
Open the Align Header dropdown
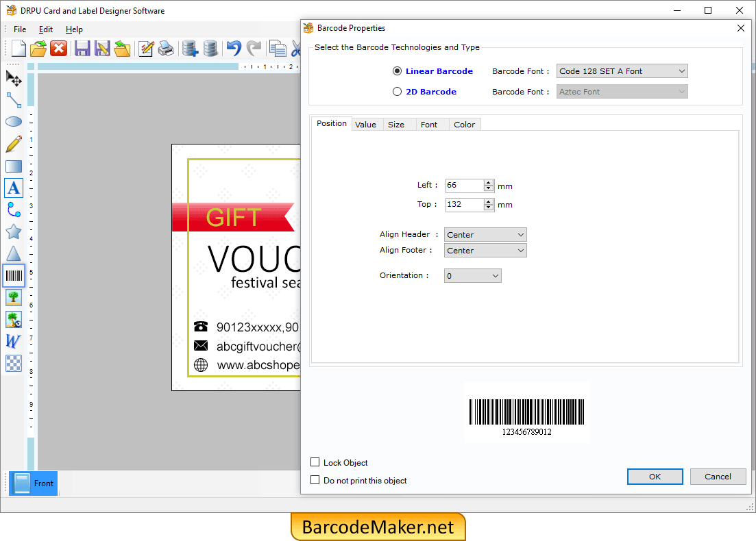click(485, 235)
